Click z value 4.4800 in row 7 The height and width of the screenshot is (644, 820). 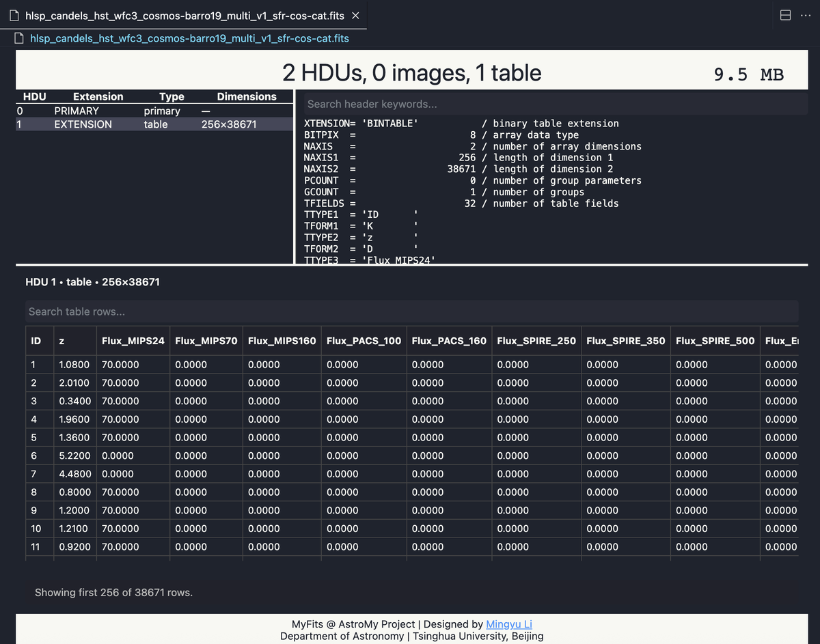pyautogui.click(x=75, y=474)
